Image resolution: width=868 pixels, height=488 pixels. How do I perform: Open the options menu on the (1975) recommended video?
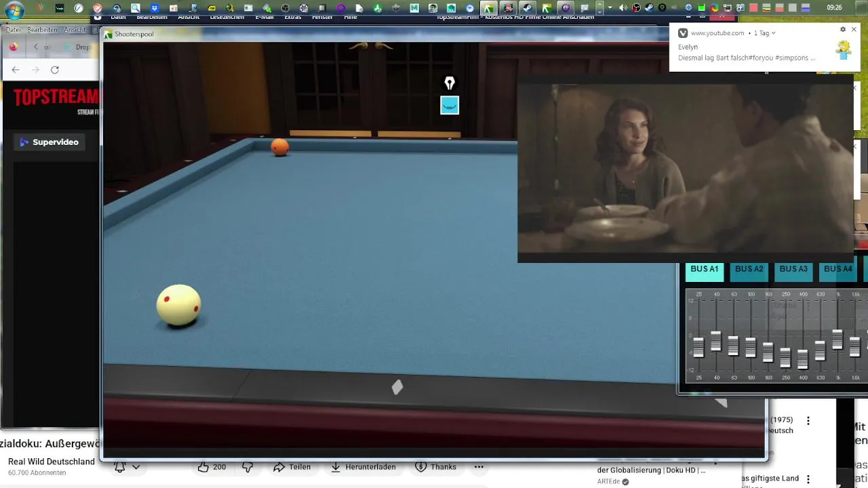pos(808,421)
